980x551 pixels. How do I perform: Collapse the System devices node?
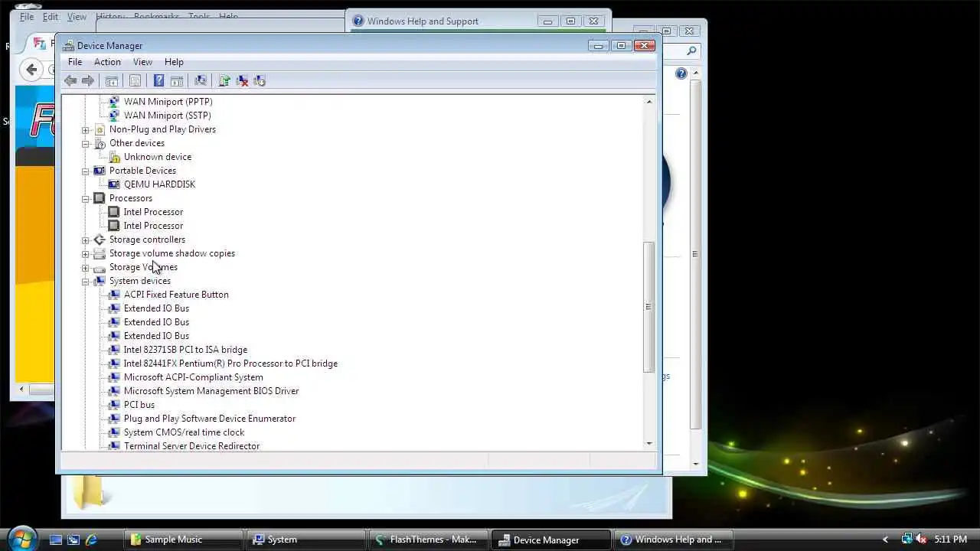point(86,282)
